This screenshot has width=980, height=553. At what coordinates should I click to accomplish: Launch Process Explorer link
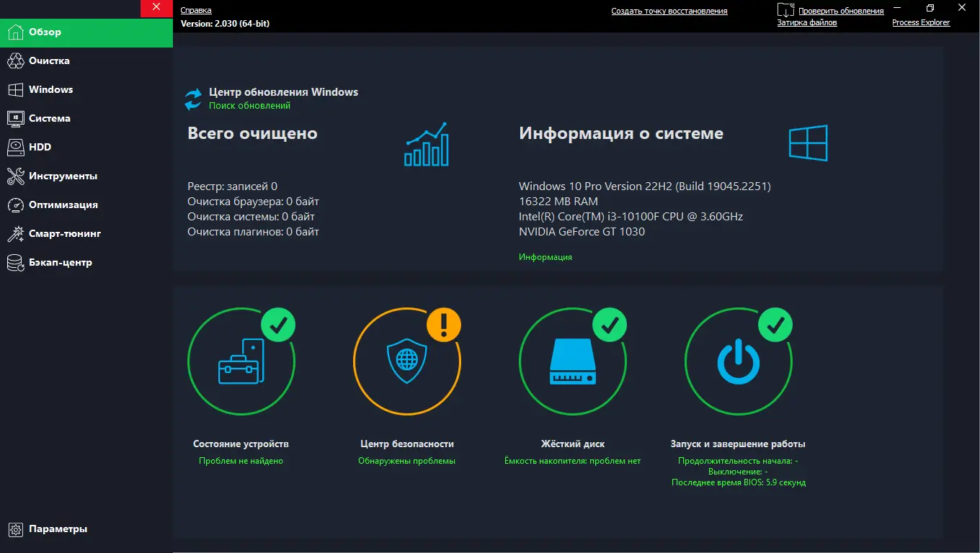click(x=921, y=22)
